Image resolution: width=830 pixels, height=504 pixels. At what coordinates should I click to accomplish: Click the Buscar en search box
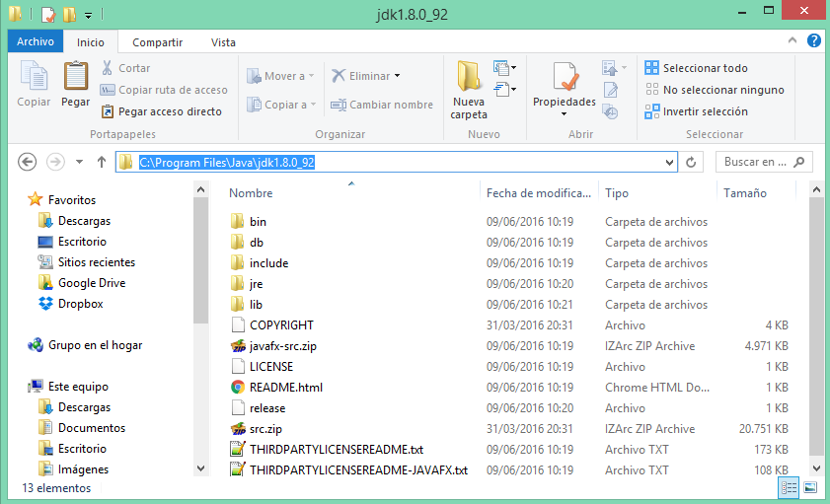click(x=764, y=162)
